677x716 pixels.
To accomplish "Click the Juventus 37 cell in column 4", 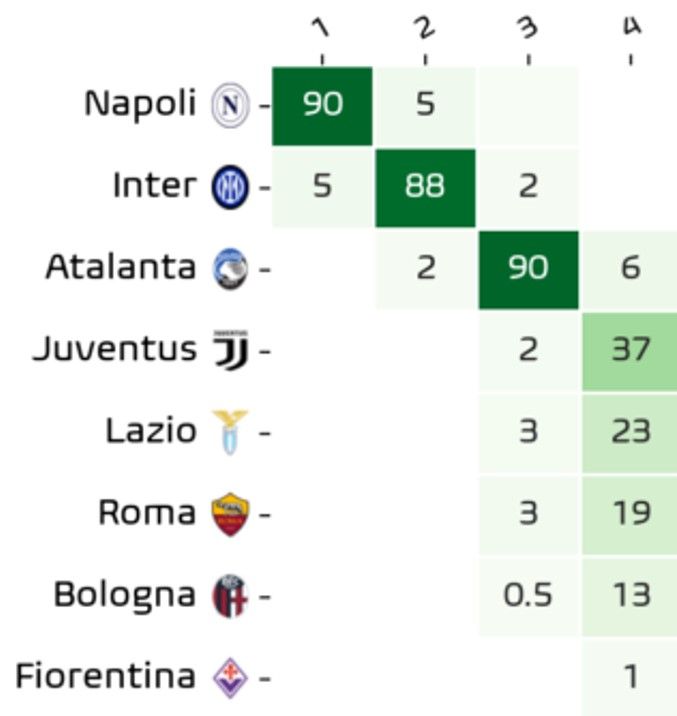I will [630, 350].
